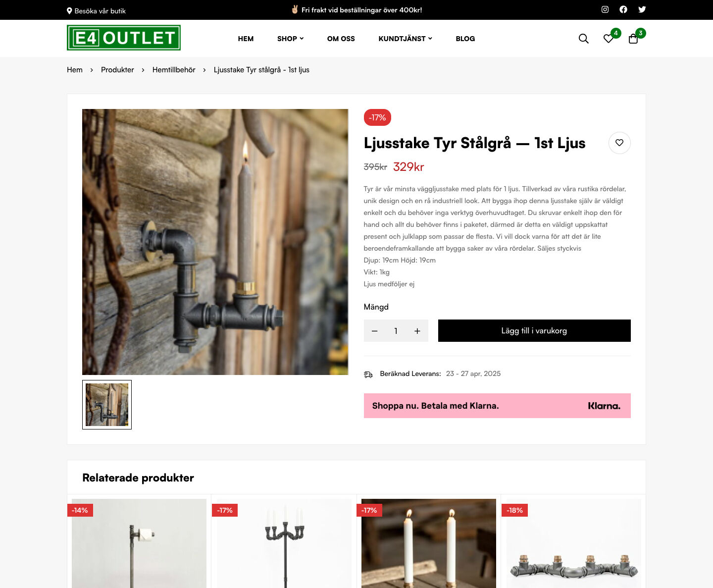Toggle wishlist heart next to product title
This screenshot has height=588, width=713.
tap(619, 143)
